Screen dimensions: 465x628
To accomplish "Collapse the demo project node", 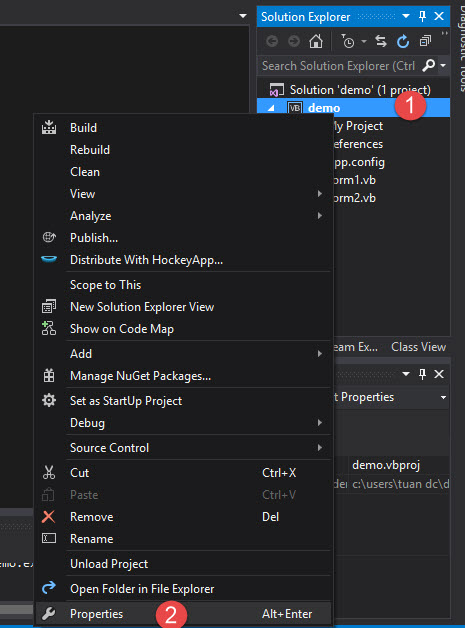I will 271,108.
